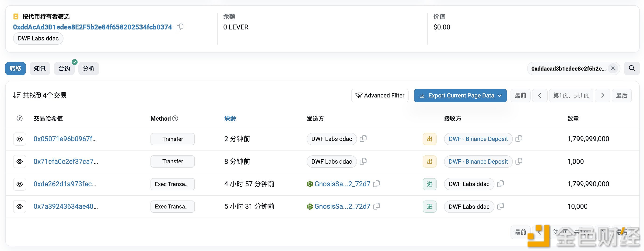Go to next page with top chevron

(602, 95)
